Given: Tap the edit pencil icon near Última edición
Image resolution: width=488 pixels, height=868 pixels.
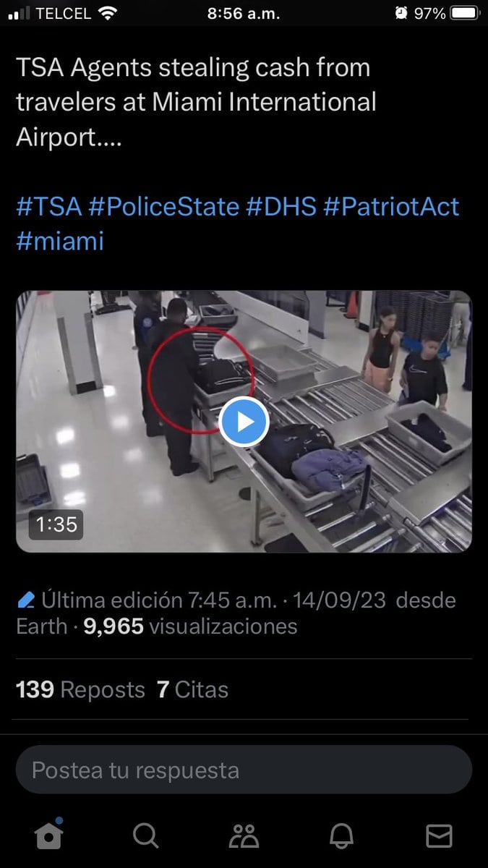Looking at the screenshot, I should tap(25, 600).
